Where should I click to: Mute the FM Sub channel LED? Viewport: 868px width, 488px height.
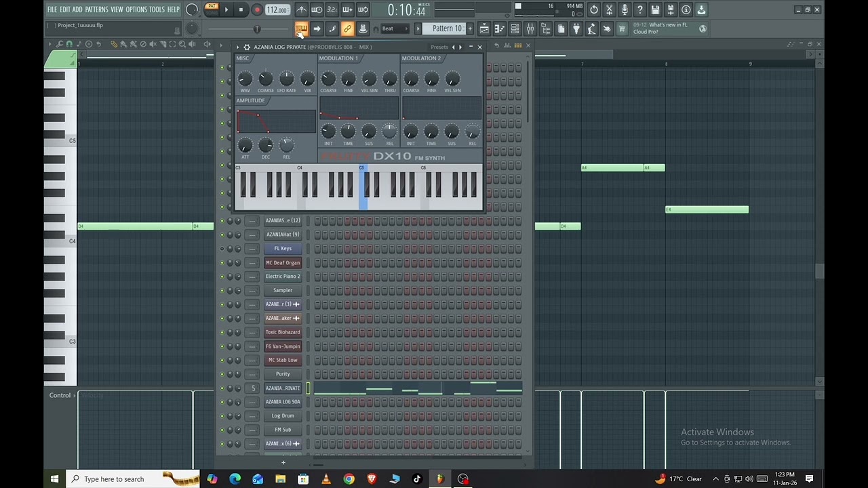pos(222,430)
